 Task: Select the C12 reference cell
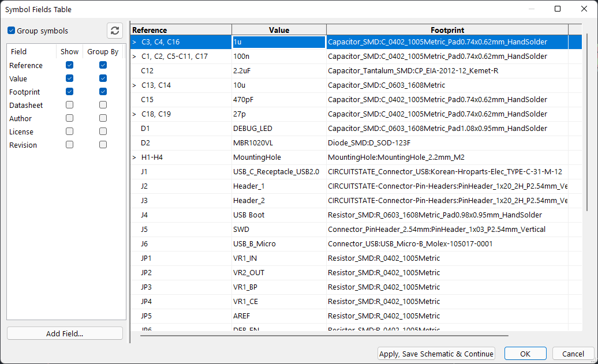pyautogui.click(x=181, y=71)
